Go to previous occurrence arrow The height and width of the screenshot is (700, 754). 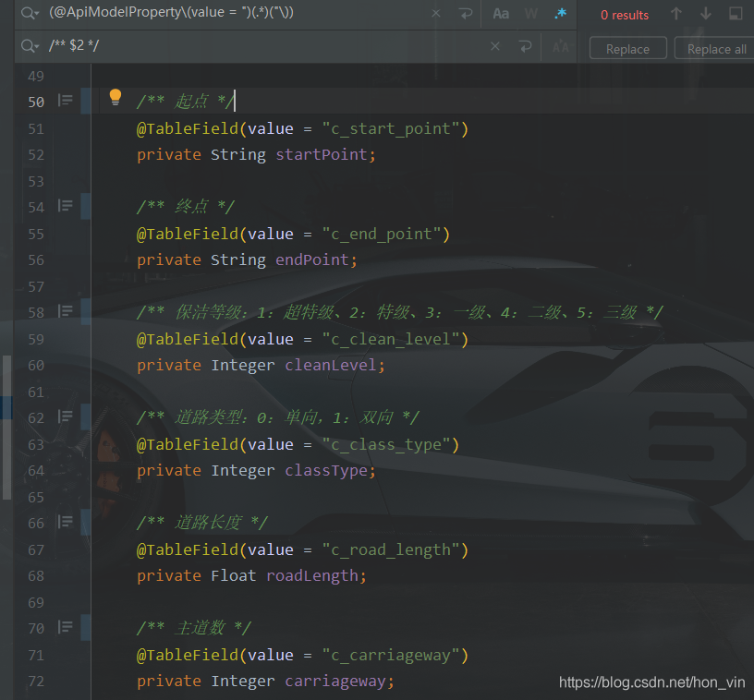(x=676, y=14)
